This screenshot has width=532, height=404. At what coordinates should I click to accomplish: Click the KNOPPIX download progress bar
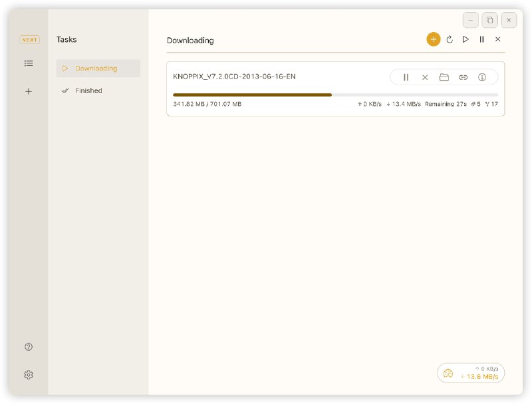[x=335, y=95]
